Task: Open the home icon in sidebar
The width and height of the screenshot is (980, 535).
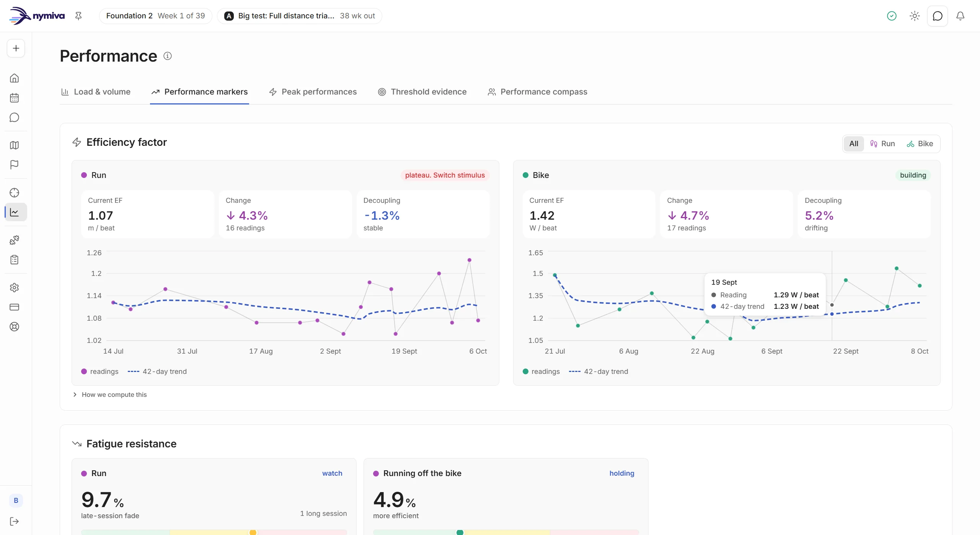Action: [x=14, y=78]
